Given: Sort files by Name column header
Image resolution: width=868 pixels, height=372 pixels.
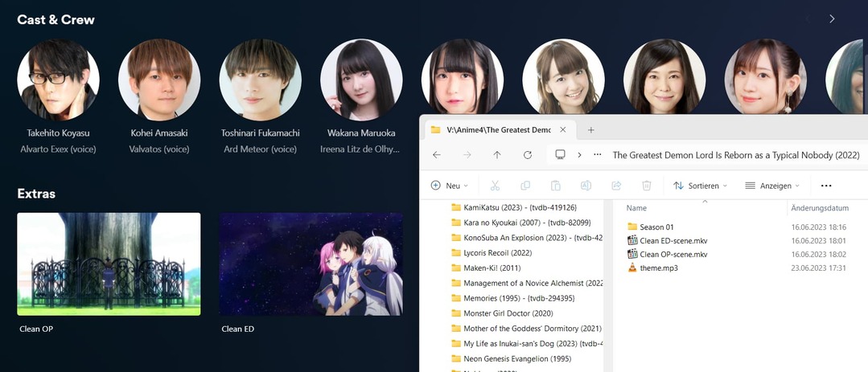Looking at the screenshot, I should pyautogui.click(x=636, y=208).
